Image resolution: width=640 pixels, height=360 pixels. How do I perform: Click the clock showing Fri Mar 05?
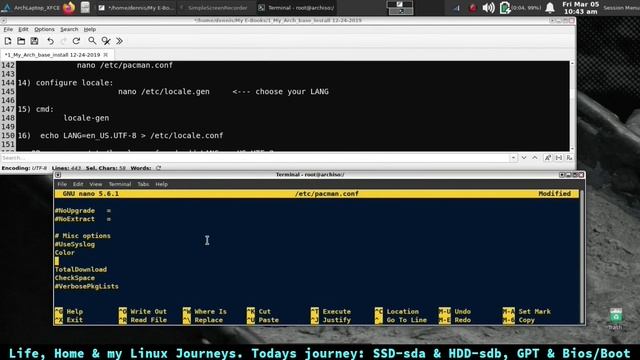(x=580, y=8)
